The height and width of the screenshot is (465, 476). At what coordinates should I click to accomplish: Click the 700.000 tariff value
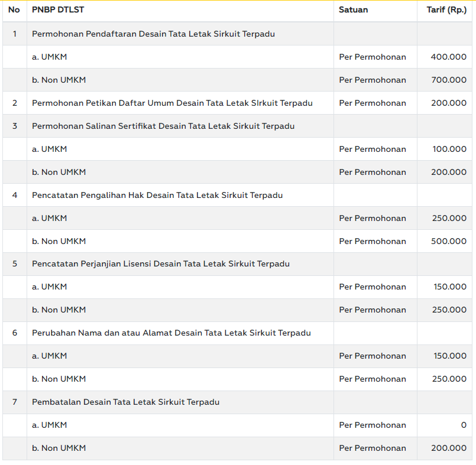(449, 80)
